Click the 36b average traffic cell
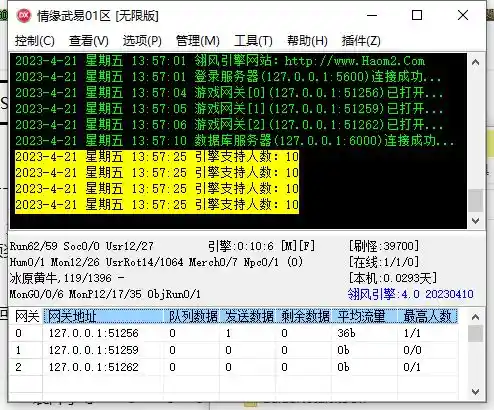Screen dimensions: 494x410 click(346, 333)
